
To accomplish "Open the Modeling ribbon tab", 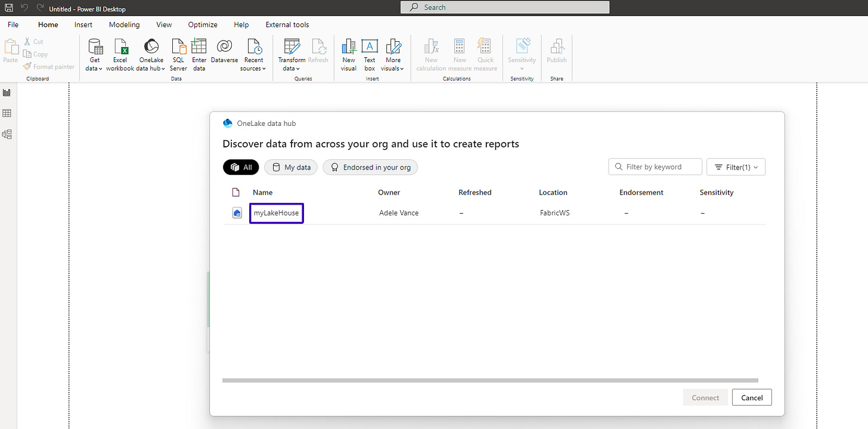I will [x=124, y=24].
